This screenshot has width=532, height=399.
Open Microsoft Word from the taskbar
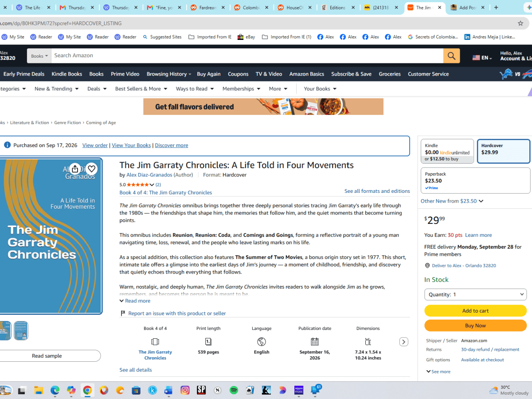168,390
